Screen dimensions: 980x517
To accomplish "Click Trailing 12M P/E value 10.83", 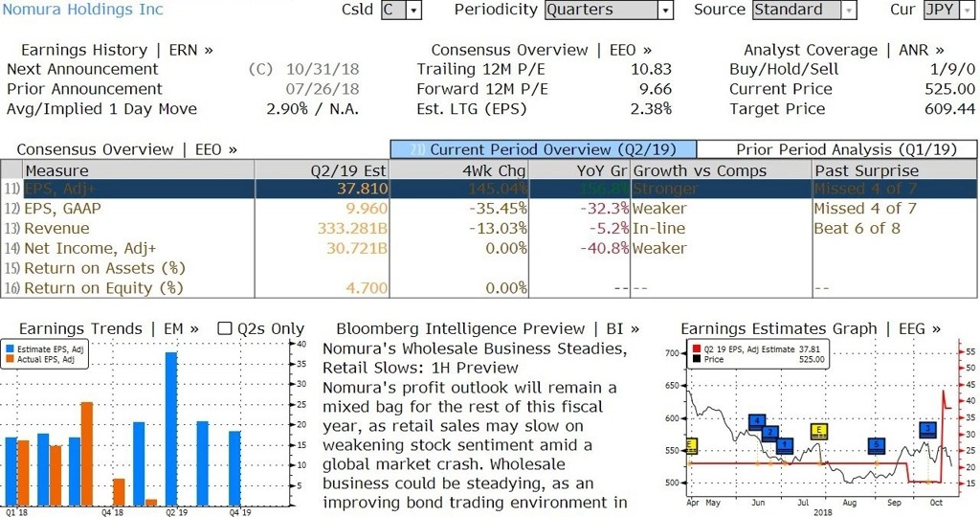I will point(651,69).
